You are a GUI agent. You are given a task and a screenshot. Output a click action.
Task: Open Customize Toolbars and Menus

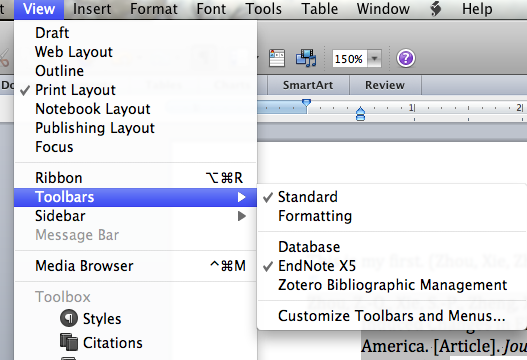[x=392, y=316]
